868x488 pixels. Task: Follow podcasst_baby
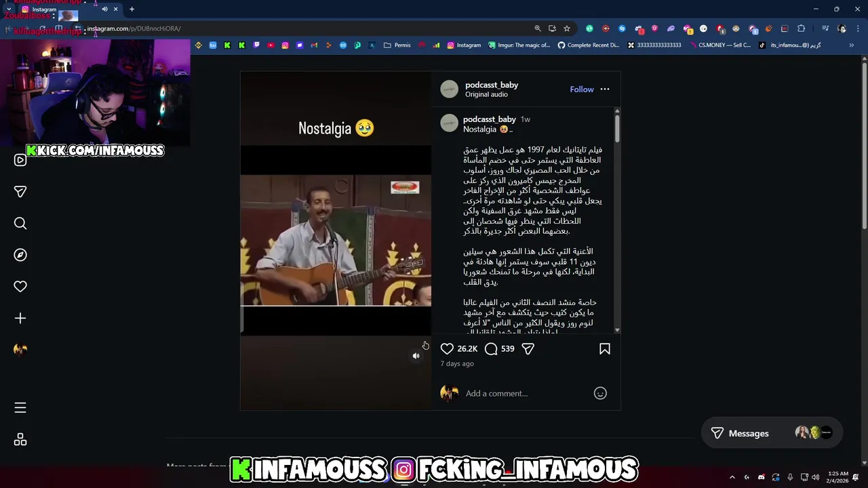pos(582,89)
